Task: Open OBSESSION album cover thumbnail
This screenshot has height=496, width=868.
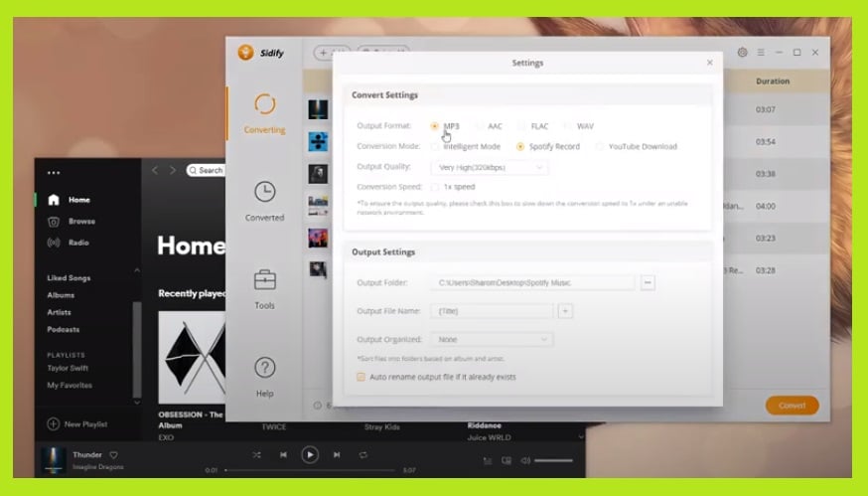Action: coord(192,358)
